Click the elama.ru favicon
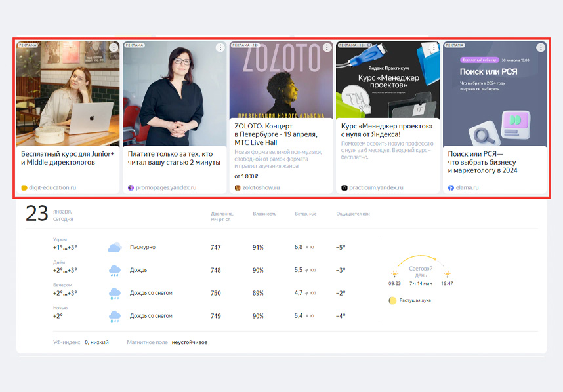This screenshot has width=563, height=392. [x=451, y=187]
